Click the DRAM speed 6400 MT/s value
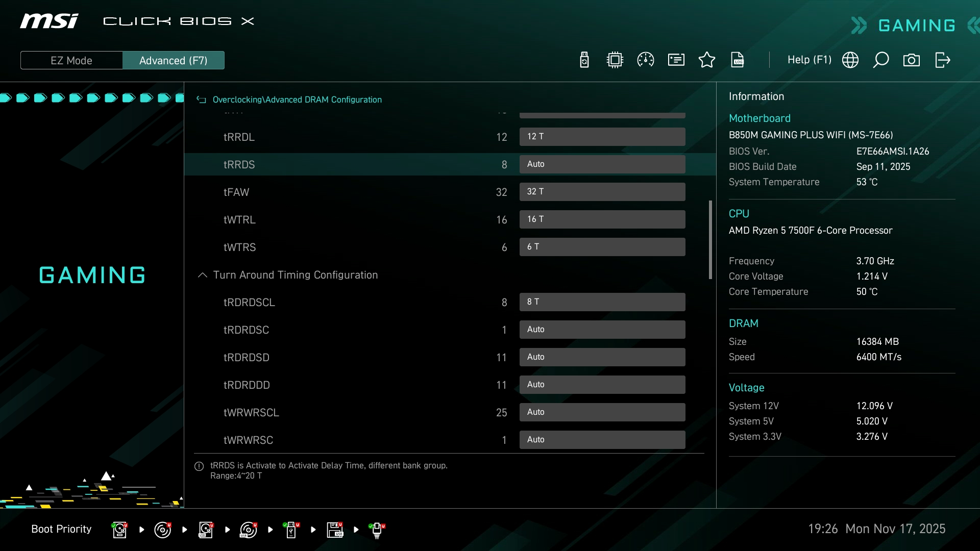Image resolution: width=980 pixels, height=551 pixels. point(878,357)
